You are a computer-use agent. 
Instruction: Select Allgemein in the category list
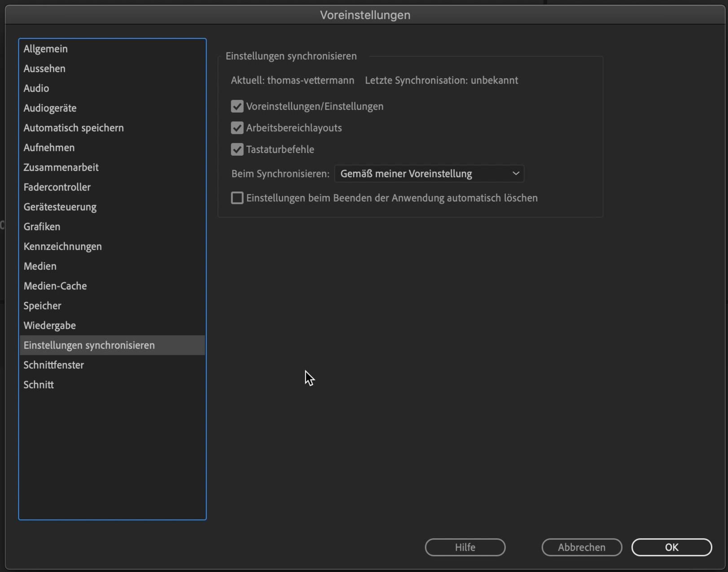[46, 49]
